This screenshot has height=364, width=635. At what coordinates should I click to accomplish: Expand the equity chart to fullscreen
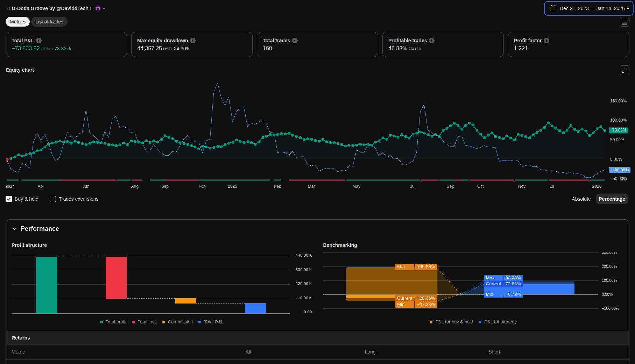[624, 70]
